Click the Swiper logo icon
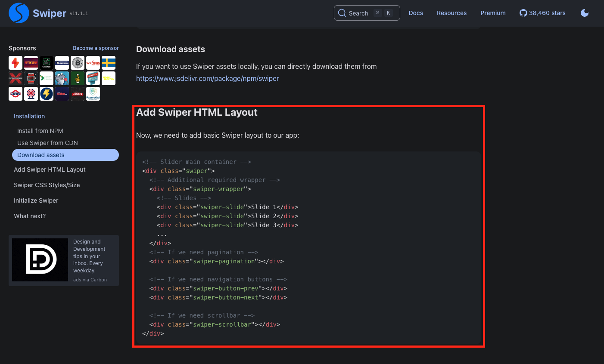604x364 pixels. point(19,13)
